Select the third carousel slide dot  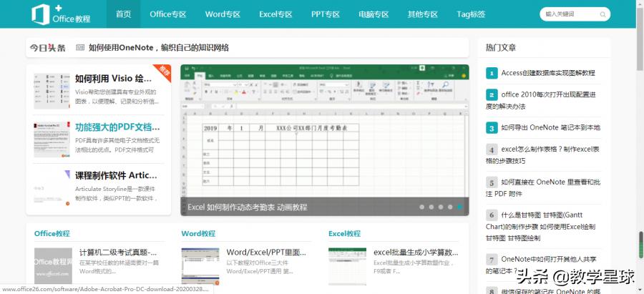pos(441,207)
